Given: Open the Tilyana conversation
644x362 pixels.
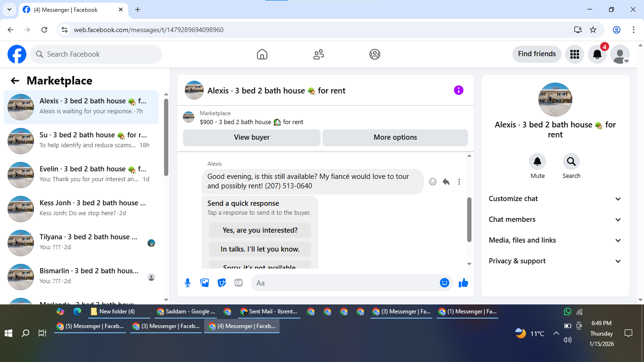Looking at the screenshot, I should (x=81, y=243).
